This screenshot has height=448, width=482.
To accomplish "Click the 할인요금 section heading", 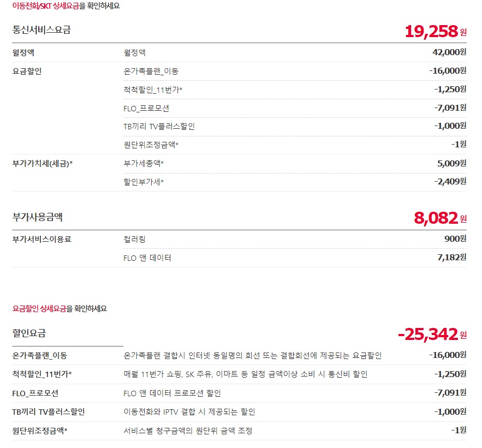I will 29,333.
